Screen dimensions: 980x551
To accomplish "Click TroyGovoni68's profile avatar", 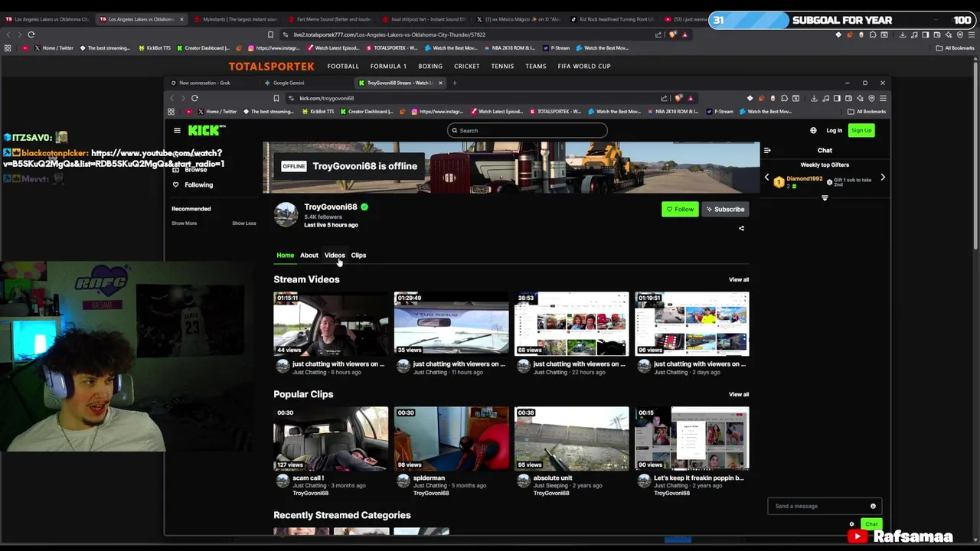I will (286, 214).
